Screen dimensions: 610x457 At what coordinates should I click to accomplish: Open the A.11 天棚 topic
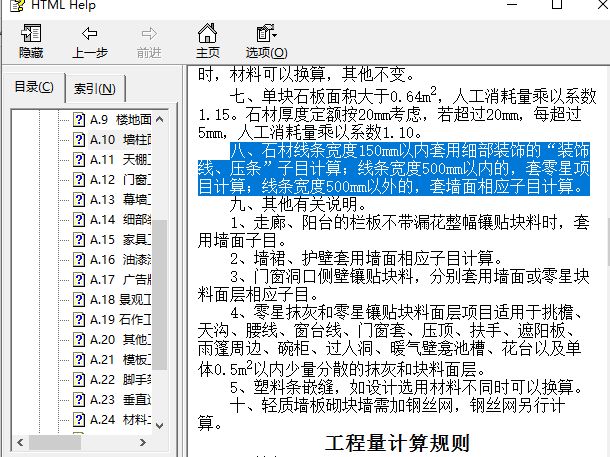pos(120,159)
